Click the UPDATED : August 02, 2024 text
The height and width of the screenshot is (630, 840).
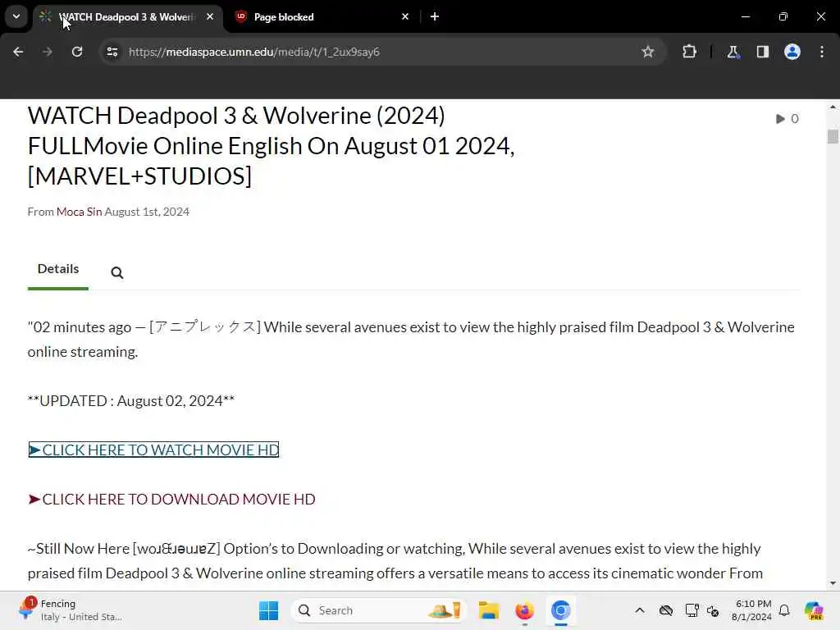point(131,400)
